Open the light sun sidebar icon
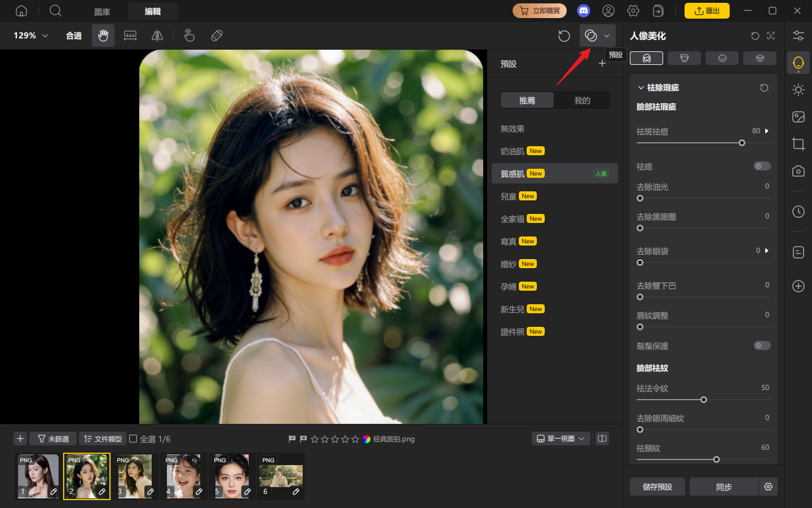The height and width of the screenshot is (508, 812). click(798, 90)
